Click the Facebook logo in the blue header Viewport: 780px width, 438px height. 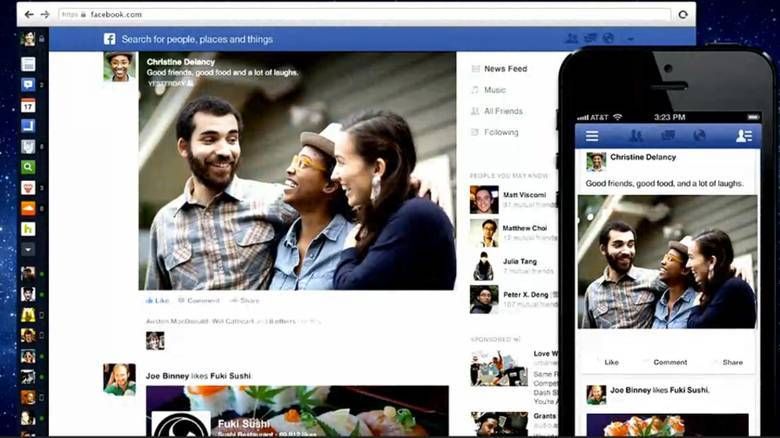pos(109,39)
